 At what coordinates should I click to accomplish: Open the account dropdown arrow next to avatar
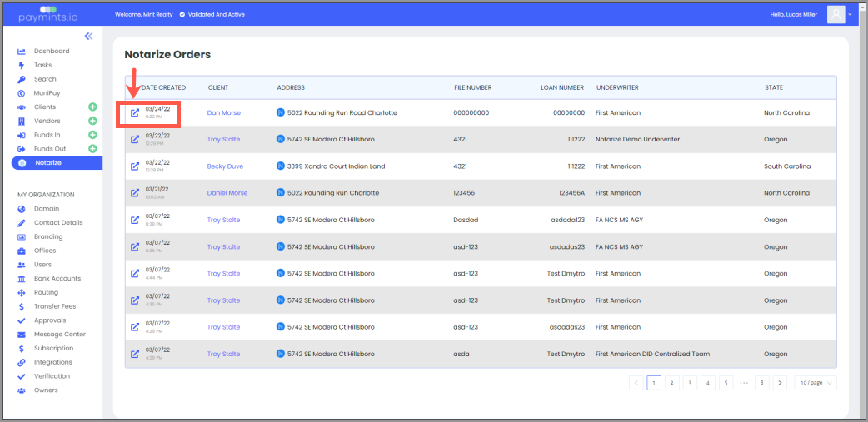point(851,15)
